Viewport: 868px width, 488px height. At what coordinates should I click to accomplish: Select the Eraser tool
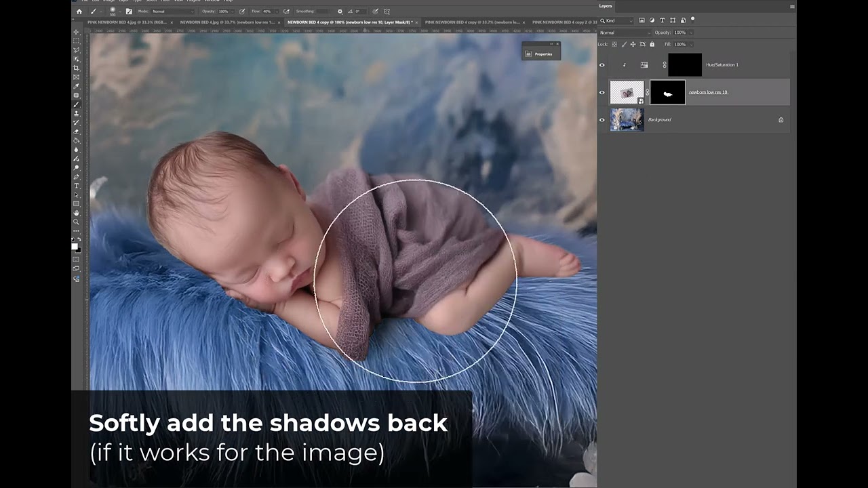(x=76, y=131)
